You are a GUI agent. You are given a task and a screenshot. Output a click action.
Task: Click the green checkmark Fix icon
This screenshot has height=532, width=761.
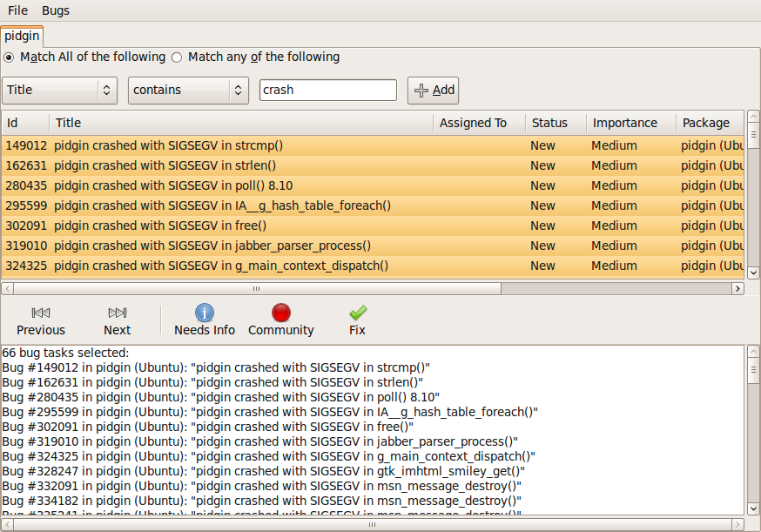click(x=358, y=313)
